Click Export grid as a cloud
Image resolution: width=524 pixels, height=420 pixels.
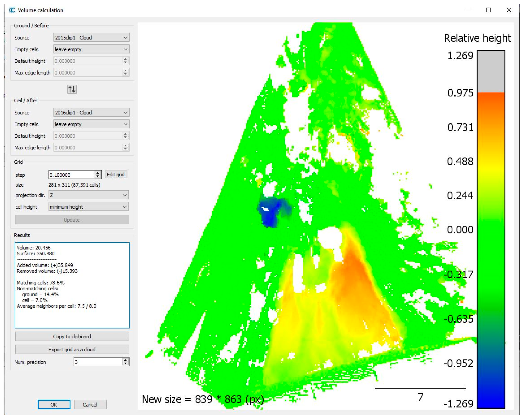(x=72, y=349)
